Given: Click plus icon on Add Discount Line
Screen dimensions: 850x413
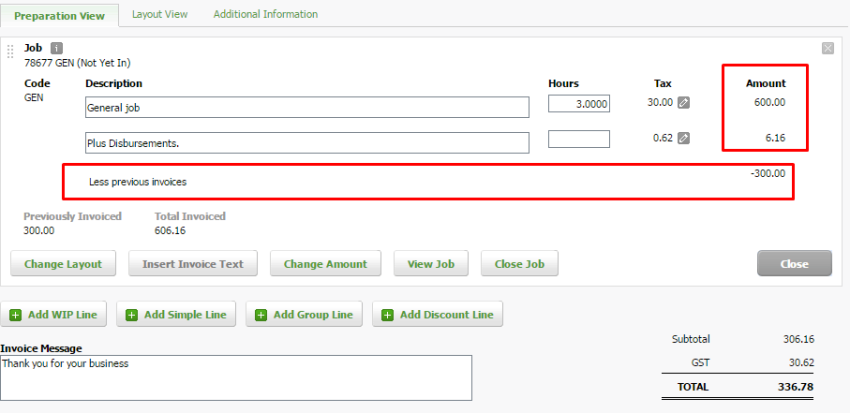Looking at the screenshot, I should [388, 315].
